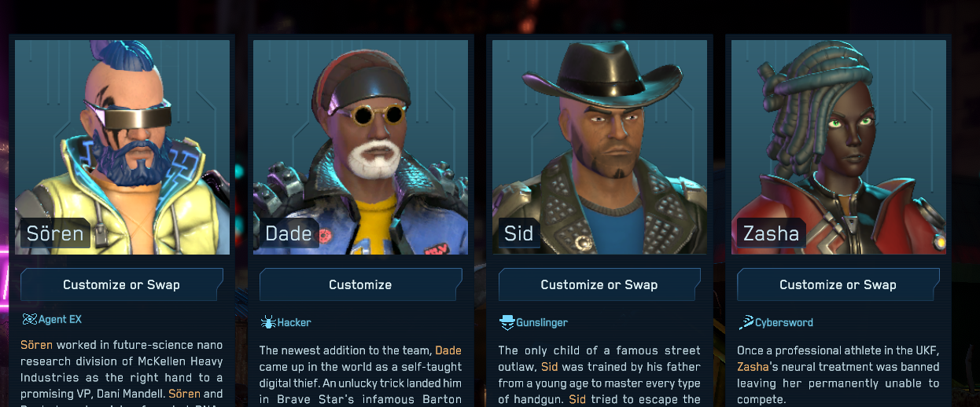Select Dade's character portrait

360,147
